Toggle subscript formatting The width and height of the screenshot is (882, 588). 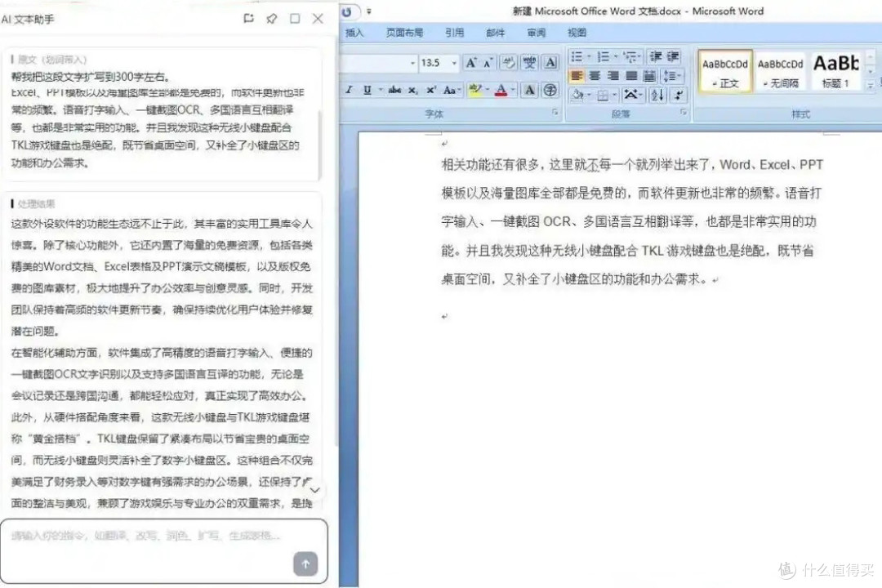coord(413,90)
